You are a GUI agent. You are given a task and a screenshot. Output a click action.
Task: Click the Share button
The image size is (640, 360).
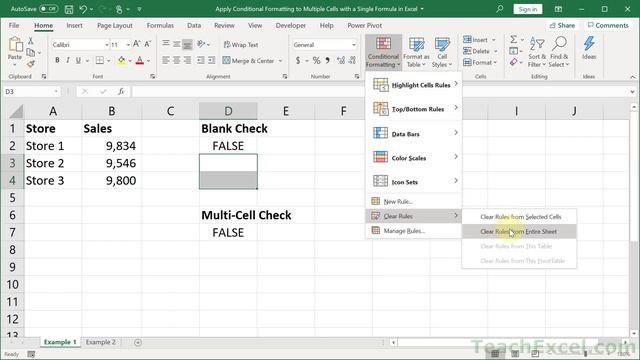562,25
